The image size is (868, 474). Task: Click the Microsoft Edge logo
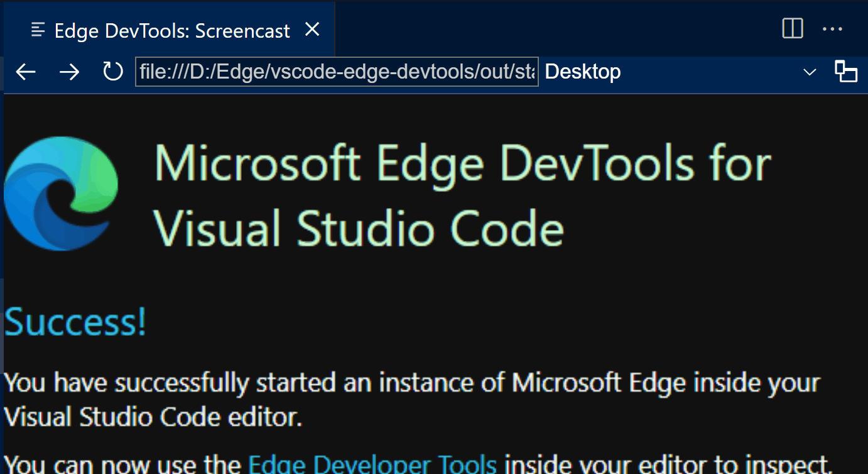[x=61, y=193]
